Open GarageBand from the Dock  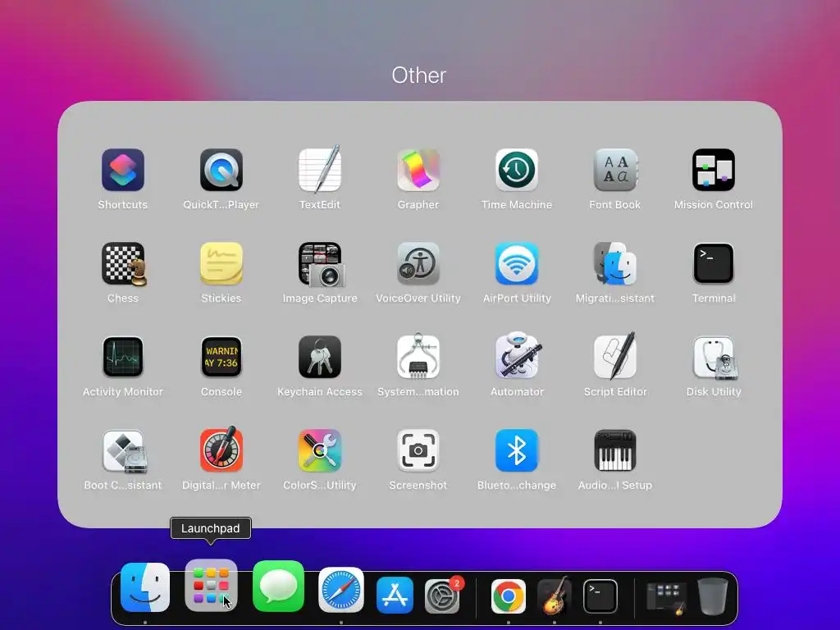[555, 596]
